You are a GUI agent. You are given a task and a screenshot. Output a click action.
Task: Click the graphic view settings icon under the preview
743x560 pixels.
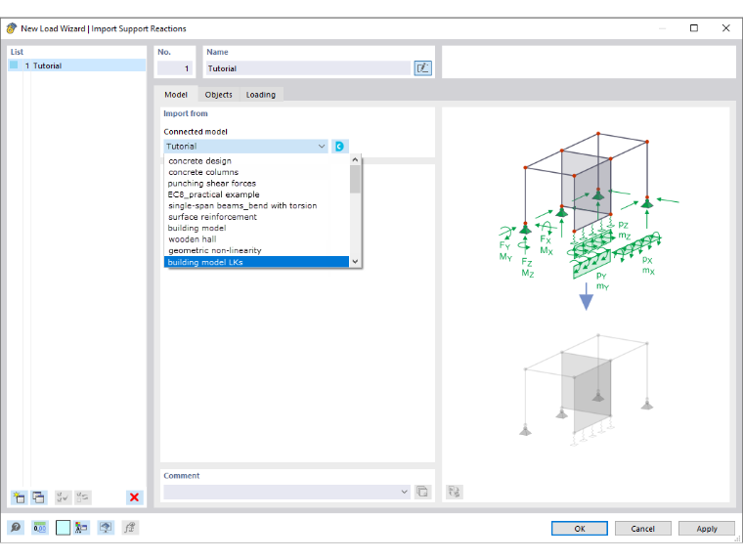[455, 492]
